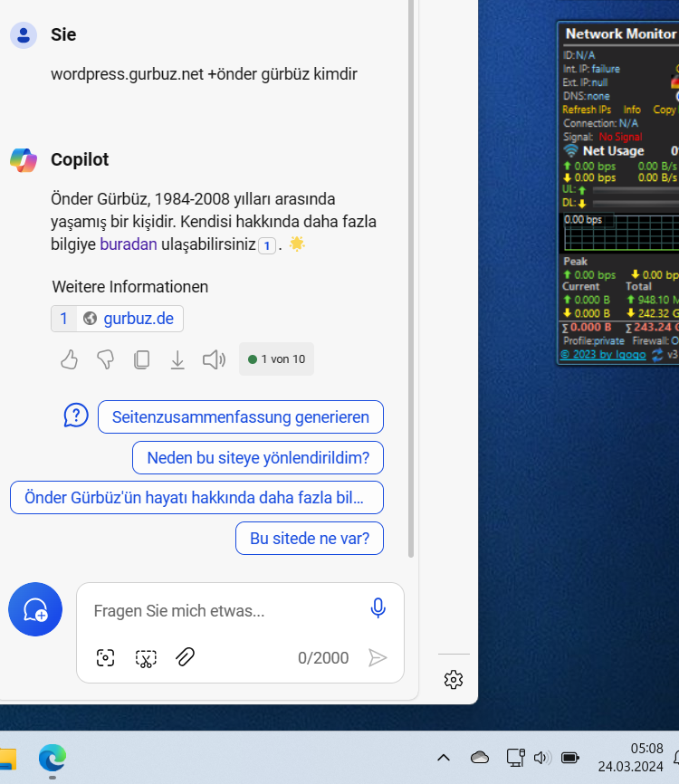
Task: Open the clock showing 05:08 24.03.2024
Action: point(630,758)
